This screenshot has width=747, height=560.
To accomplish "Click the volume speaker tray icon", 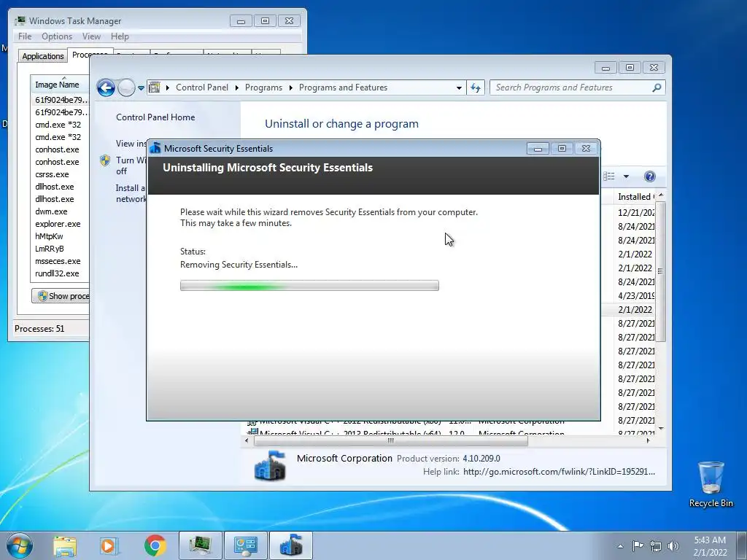I will pyautogui.click(x=673, y=546).
